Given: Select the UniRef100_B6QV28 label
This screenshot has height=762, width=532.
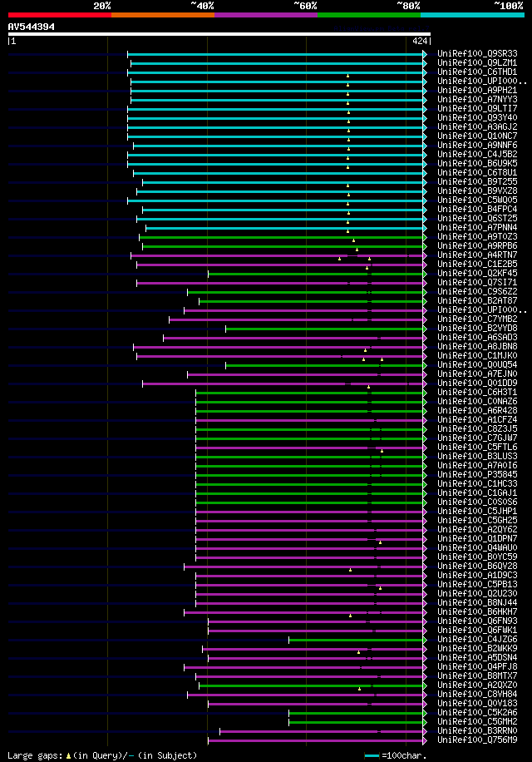Looking at the screenshot, I should tap(477, 567).
